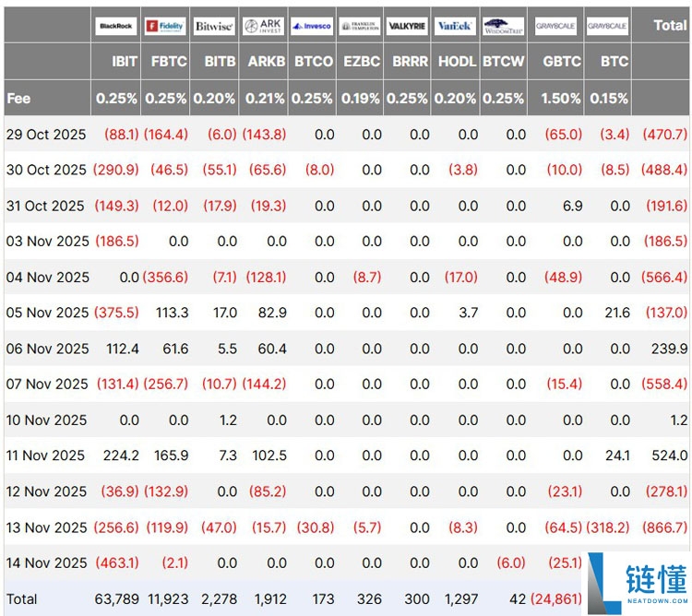Click GBTC fee value 1.50%
Screen dimensions: 692x616
pyautogui.click(x=561, y=98)
